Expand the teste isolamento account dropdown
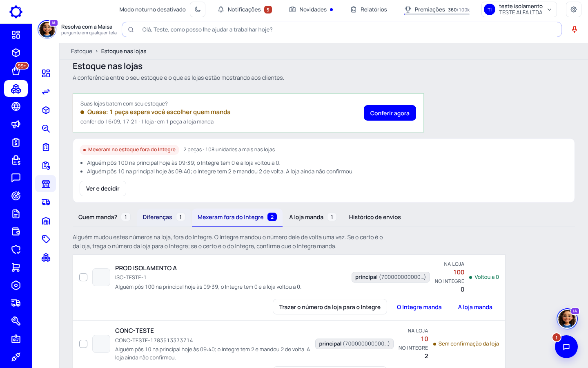The width and height of the screenshot is (588, 368). point(519,9)
